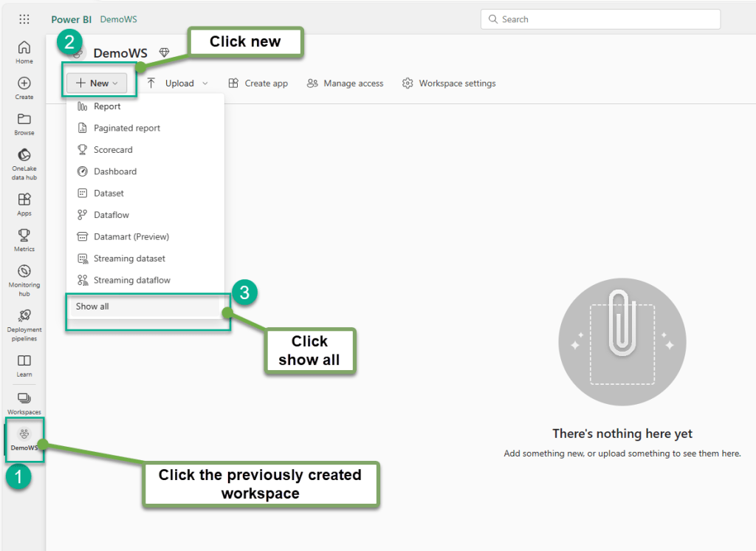Open Manage access
Viewport: 756px width, 551px height.
(x=346, y=83)
